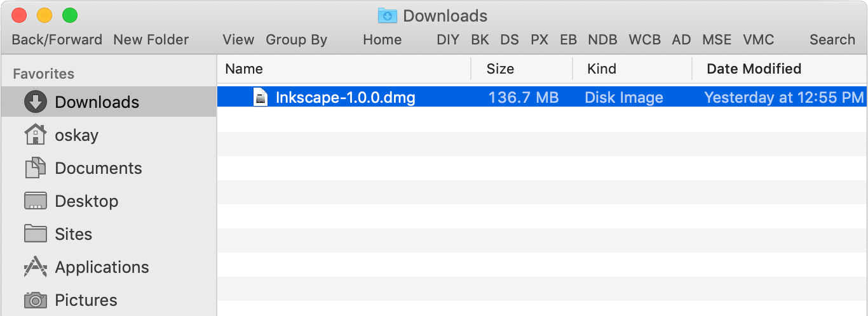This screenshot has width=868, height=316.
Task: Select the Inkscape-1.0.0.dmg file name
Action: click(346, 97)
